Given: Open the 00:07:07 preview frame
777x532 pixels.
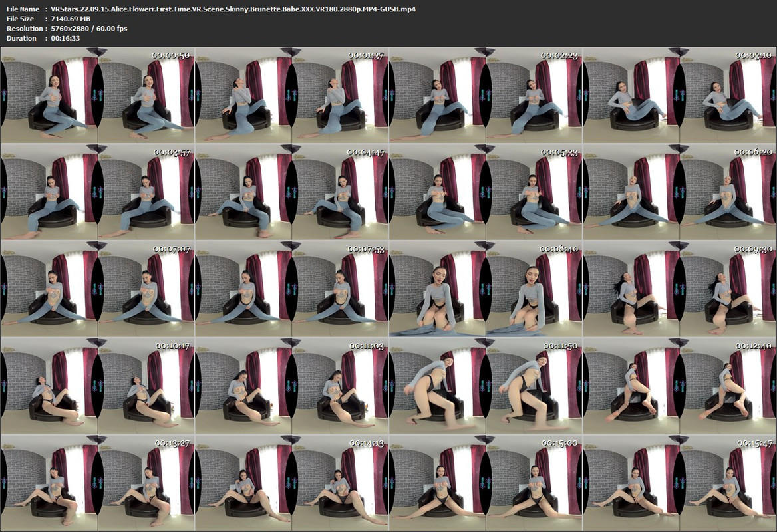Looking at the screenshot, I should (x=98, y=289).
